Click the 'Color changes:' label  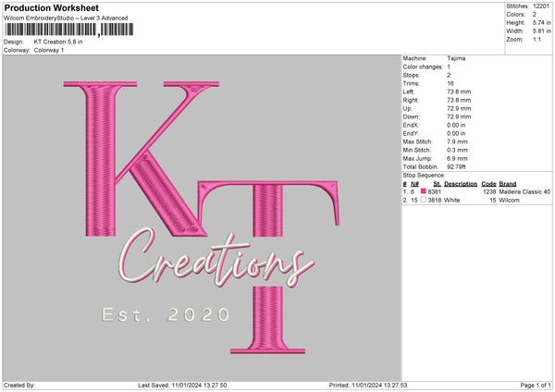pyautogui.click(x=423, y=67)
